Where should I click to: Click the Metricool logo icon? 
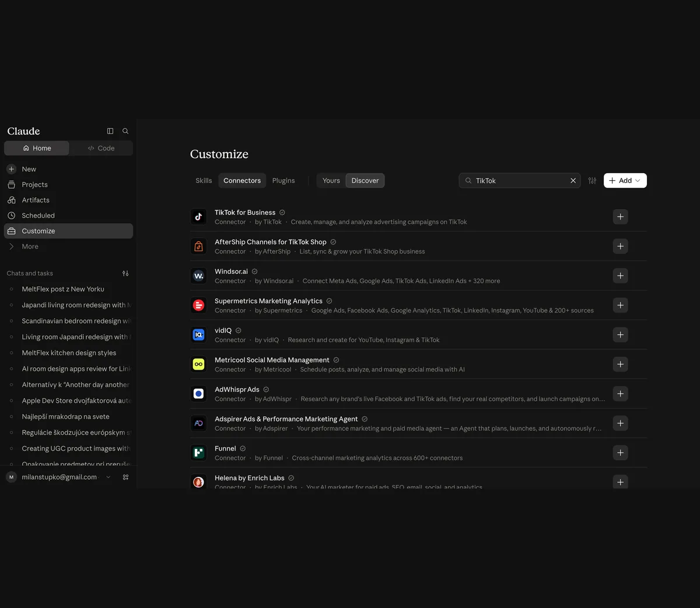198,364
